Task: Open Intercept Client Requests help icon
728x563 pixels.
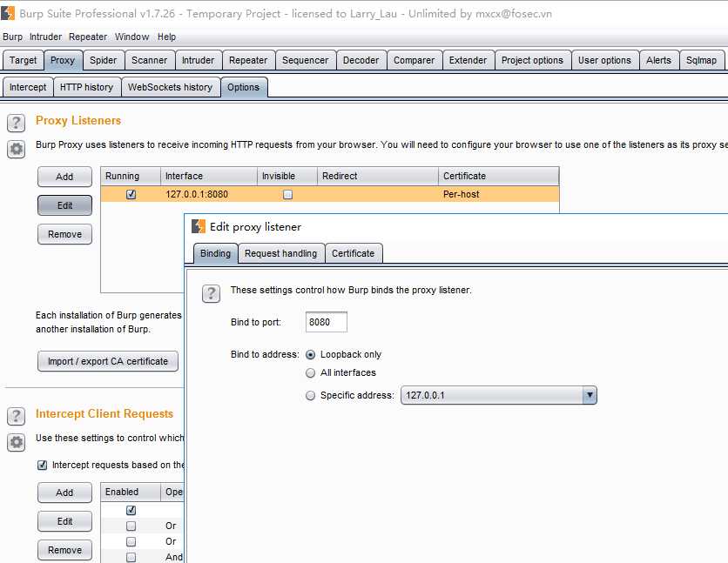Action: point(16,417)
